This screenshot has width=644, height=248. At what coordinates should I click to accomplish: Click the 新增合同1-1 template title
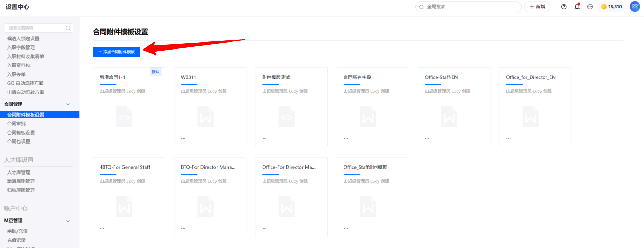click(x=112, y=77)
